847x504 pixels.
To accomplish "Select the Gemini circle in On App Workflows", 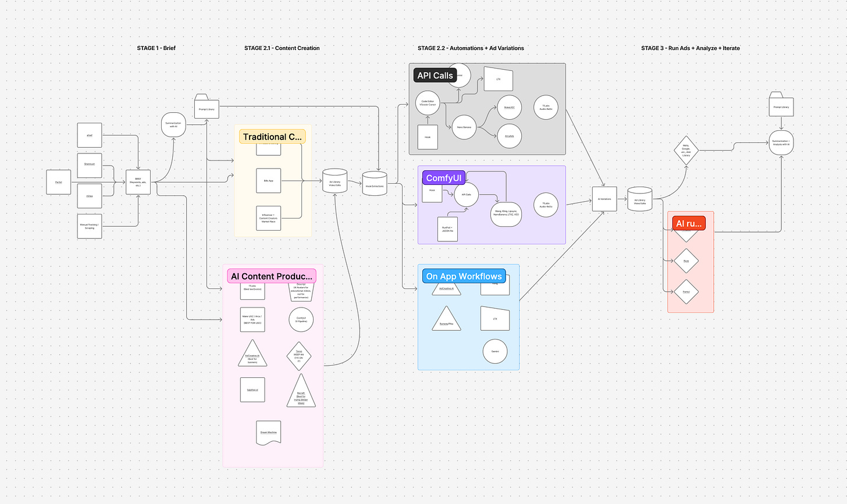I will (494, 351).
